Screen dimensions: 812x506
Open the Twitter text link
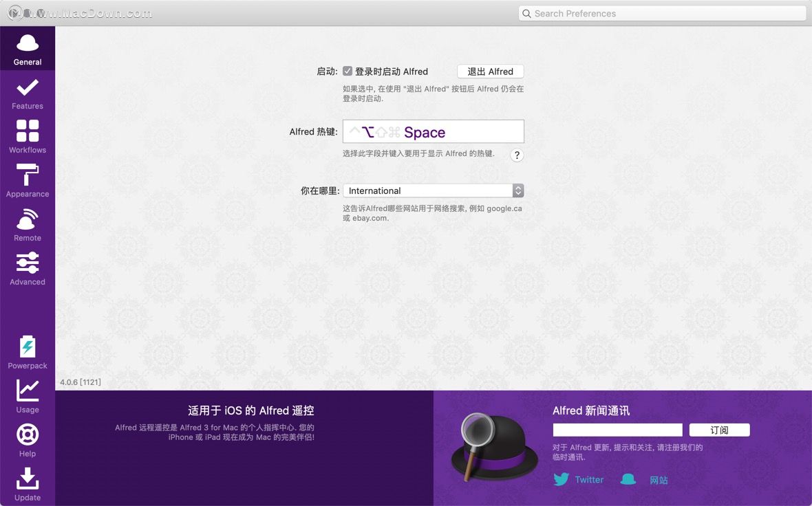[x=589, y=480]
